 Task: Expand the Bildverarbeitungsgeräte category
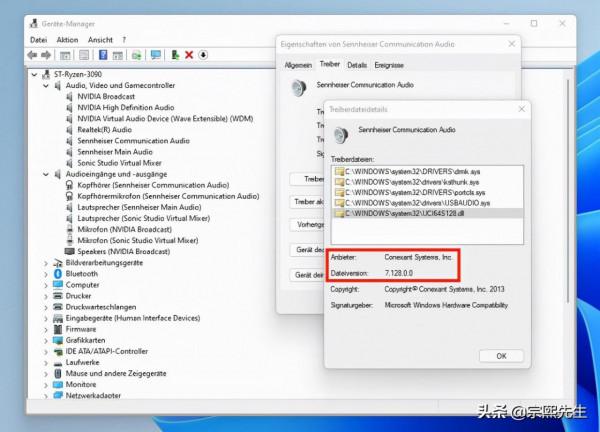[x=46, y=263]
